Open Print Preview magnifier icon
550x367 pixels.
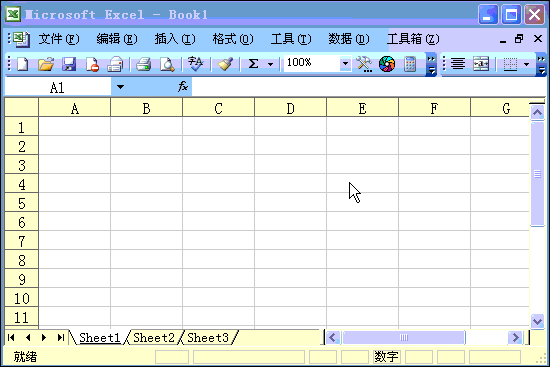click(167, 65)
